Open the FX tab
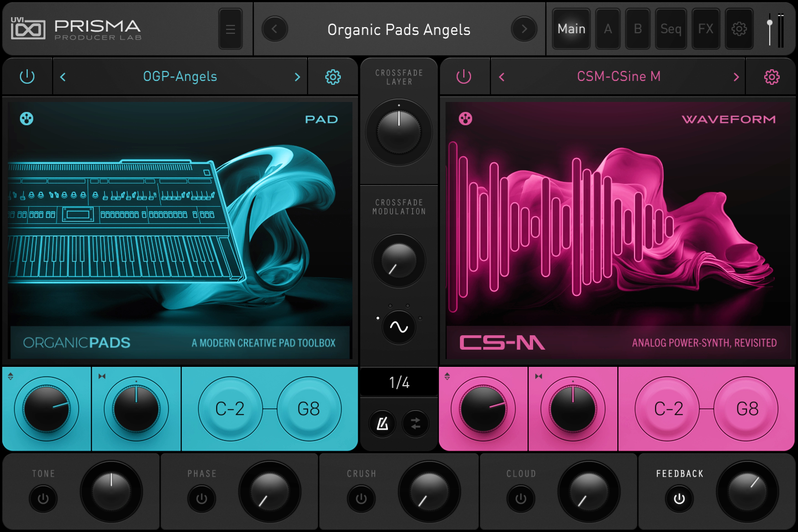Image resolution: width=798 pixels, height=532 pixels. click(x=706, y=29)
